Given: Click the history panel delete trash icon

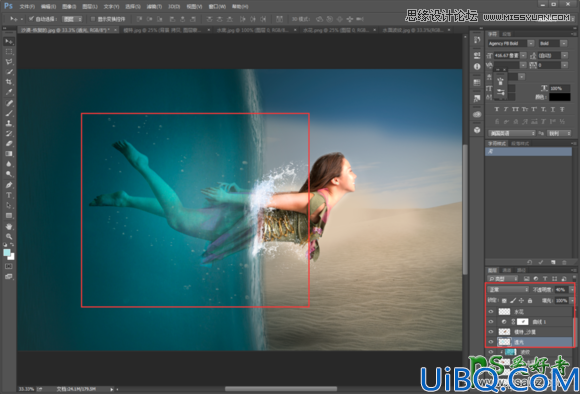Looking at the screenshot, I should coord(564,262).
